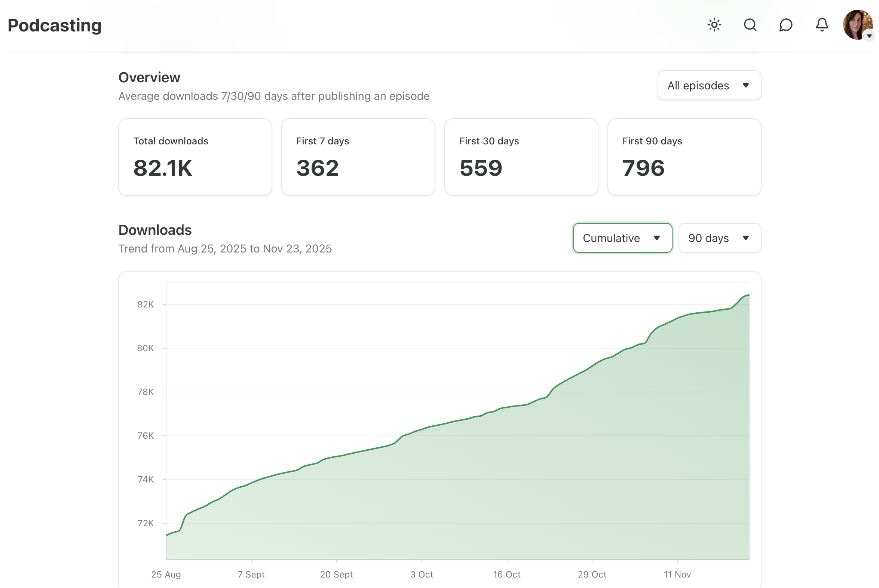Select the First 7 days card
This screenshot has height=588, width=879.
pos(358,157)
